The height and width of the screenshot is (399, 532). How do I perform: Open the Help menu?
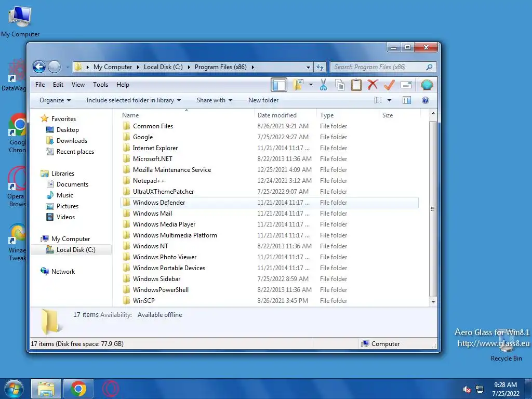[123, 85]
